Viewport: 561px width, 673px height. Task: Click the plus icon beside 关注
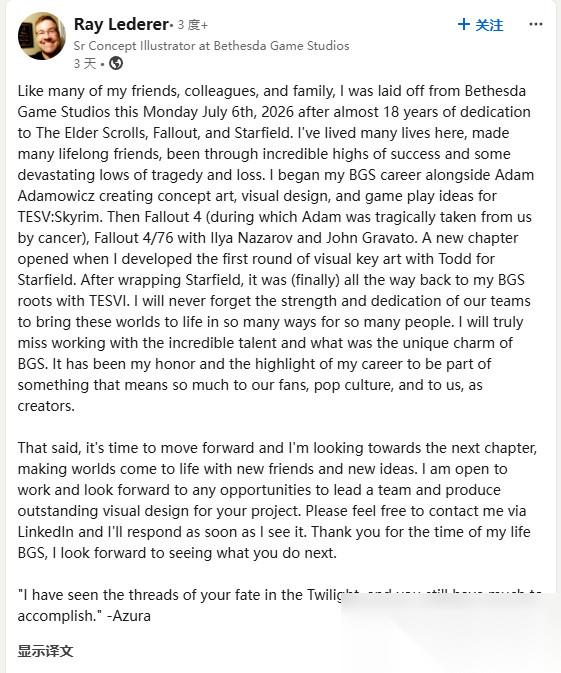click(x=464, y=24)
